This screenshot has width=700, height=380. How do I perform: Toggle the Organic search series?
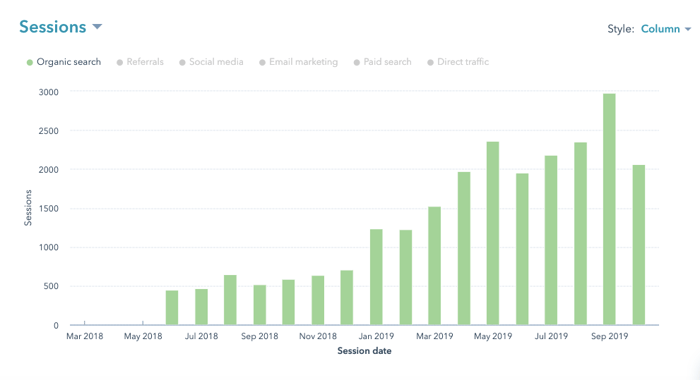pyautogui.click(x=64, y=62)
